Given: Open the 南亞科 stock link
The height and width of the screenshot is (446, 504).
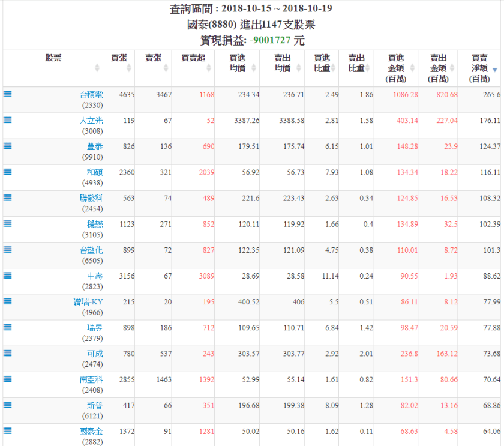Looking at the screenshot, I should (x=91, y=379).
